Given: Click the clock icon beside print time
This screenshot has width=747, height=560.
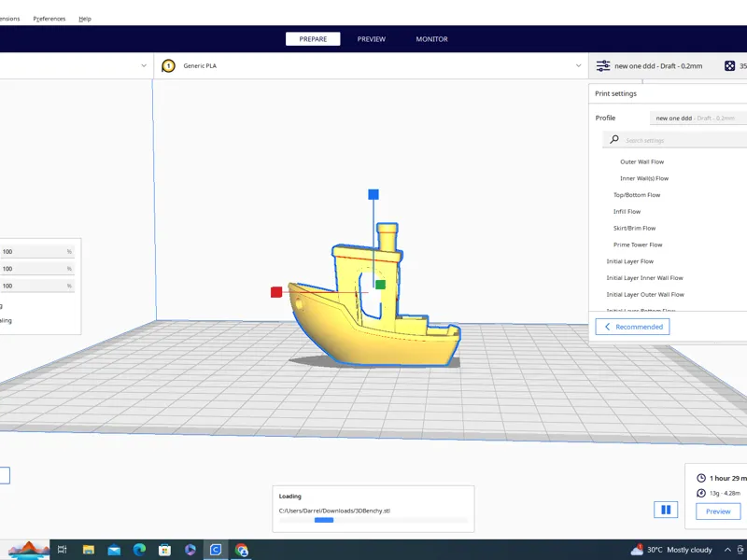Looking at the screenshot, I should 701,478.
